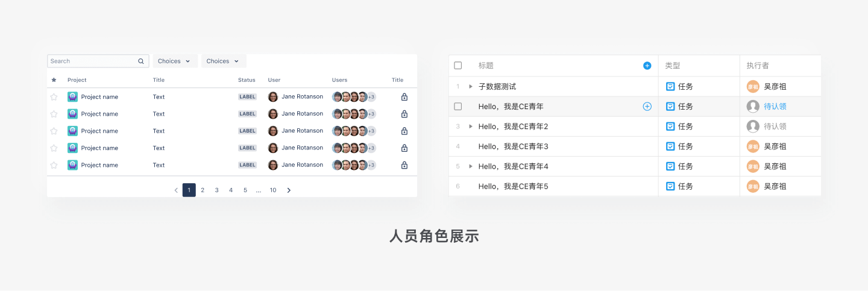Jump to page 10
This screenshot has height=291, width=868.
point(273,190)
